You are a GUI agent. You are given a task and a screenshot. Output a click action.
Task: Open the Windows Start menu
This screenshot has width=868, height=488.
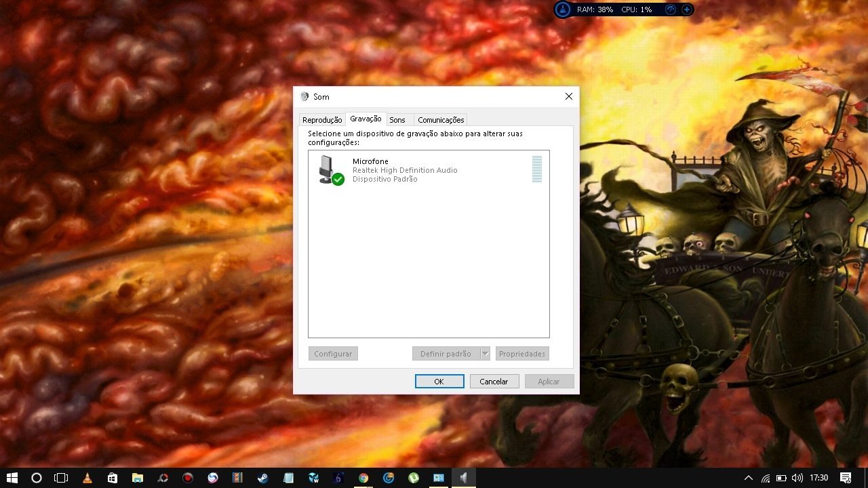(x=12, y=478)
